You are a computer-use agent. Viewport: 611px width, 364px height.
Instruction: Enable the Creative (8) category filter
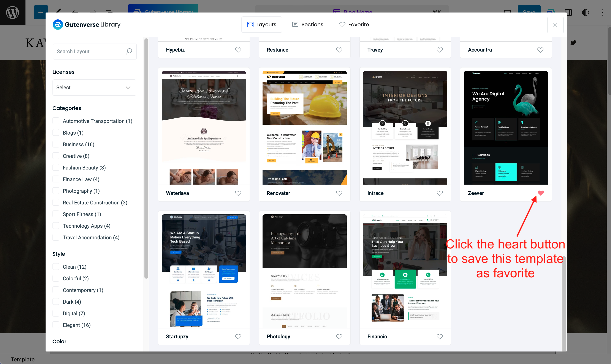coord(56,156)
